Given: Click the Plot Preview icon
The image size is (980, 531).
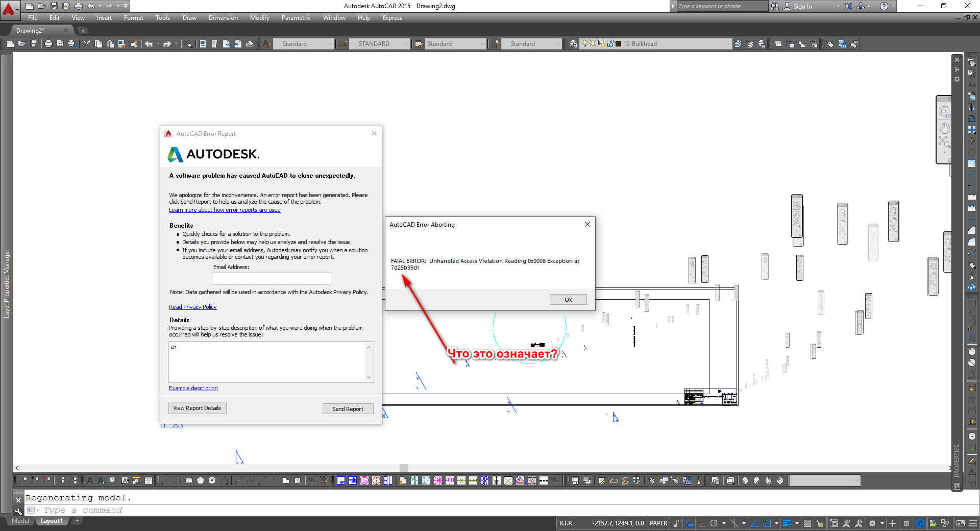Looking at the screenshot, I should tap(60, 44).
